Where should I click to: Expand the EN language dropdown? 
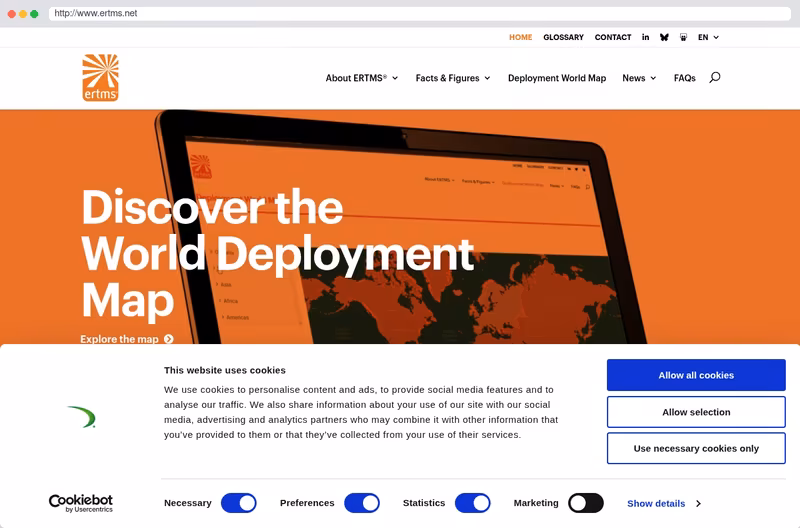point(708,37)
